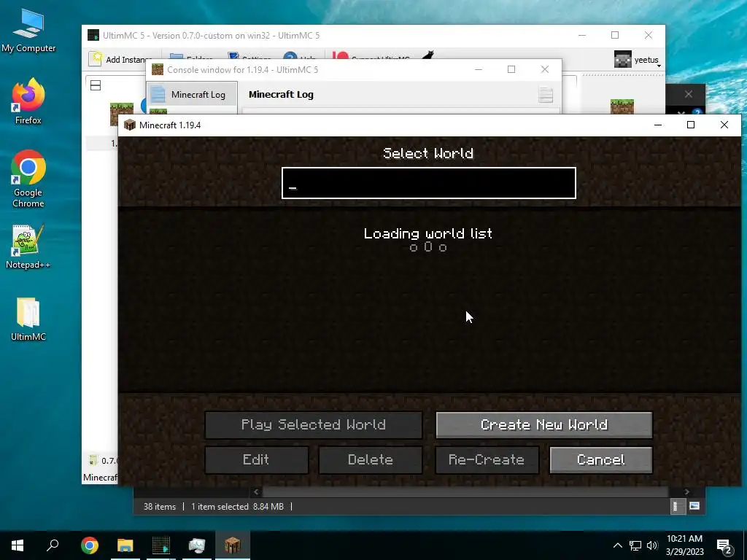Focus the world search text field

pos(429,183)
